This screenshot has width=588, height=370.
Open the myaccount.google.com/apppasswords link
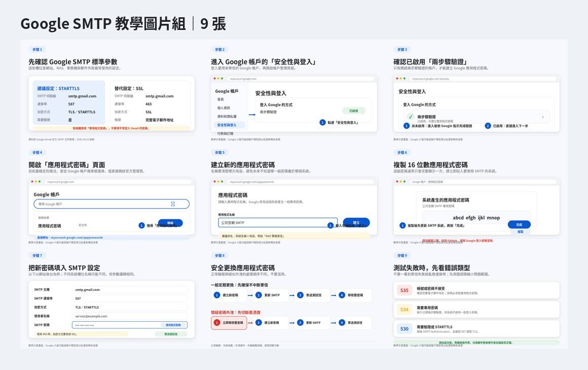click(x=77, y=238)
